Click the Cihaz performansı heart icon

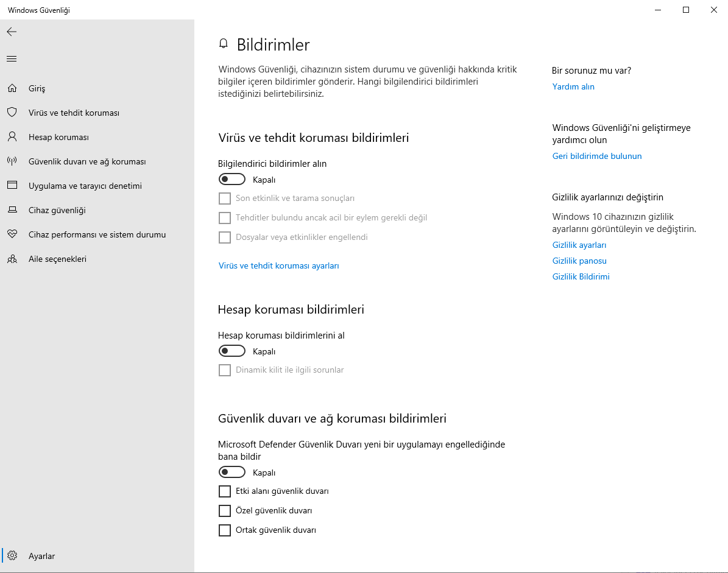[x=12, y=234]
